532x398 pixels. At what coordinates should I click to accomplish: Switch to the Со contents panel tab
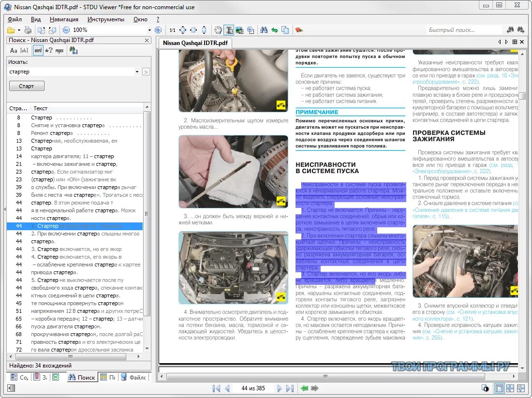click(19, 377)
